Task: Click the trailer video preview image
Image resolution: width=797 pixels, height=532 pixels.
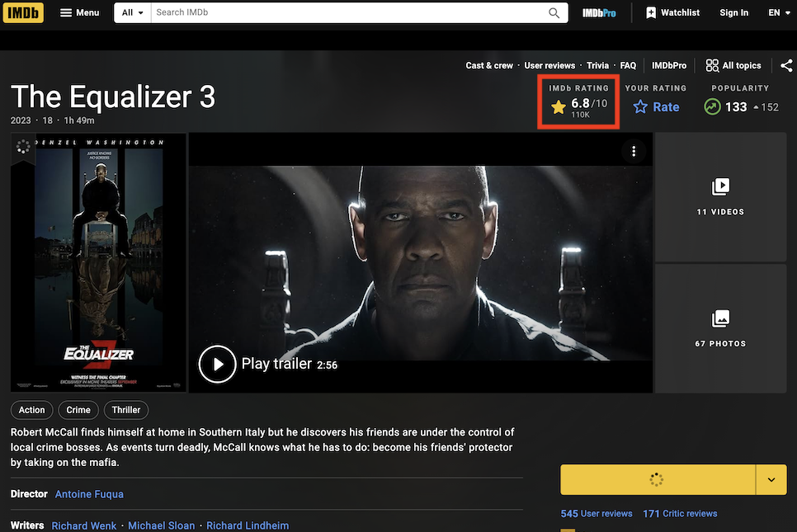Action: (x=420, y=262)
